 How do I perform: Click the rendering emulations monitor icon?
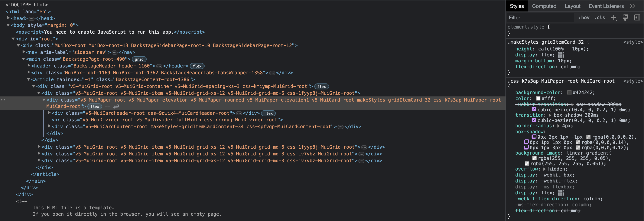[x=625, y=17]
